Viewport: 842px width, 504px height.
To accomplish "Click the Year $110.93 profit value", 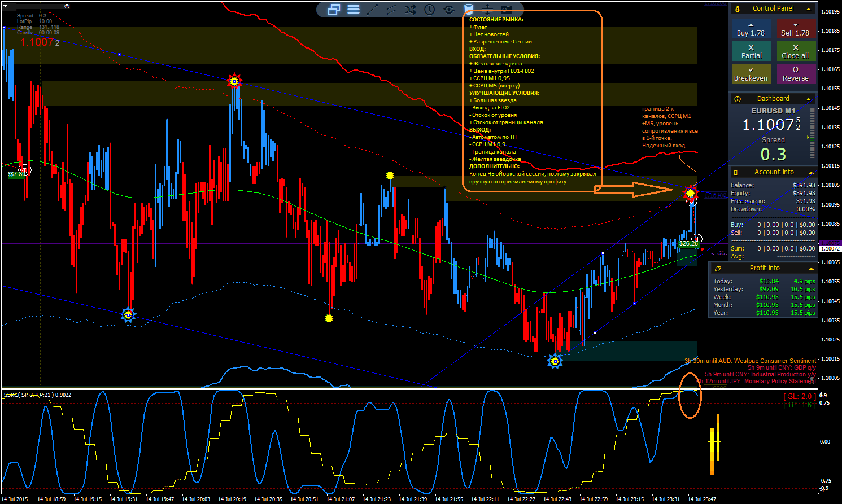I will tap(767, 313).
